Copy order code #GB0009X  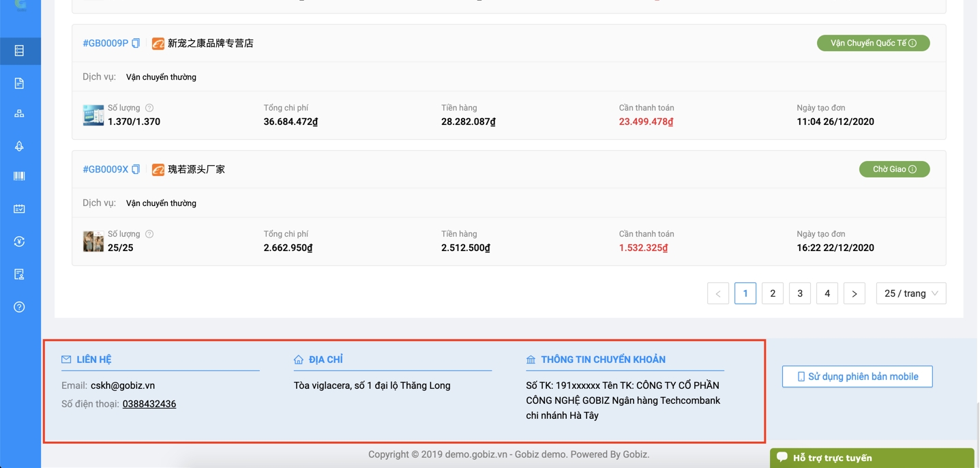point(136,169)
